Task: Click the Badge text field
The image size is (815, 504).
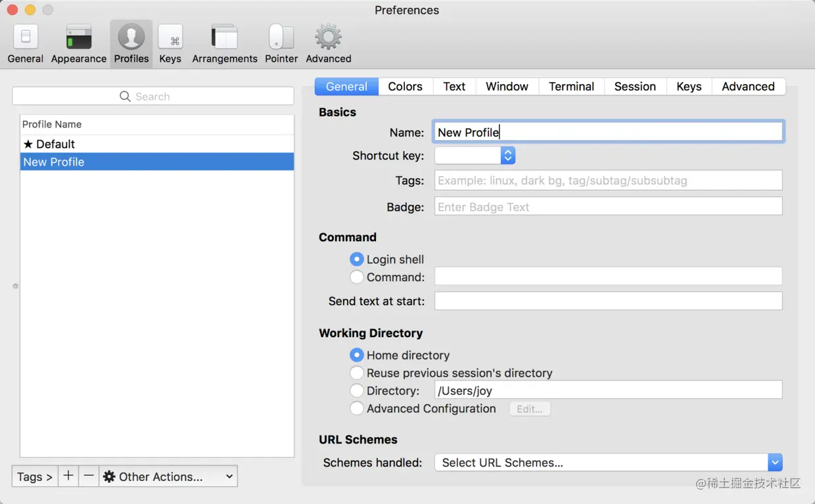Action: pyautogui.click(x=609, y=207)
